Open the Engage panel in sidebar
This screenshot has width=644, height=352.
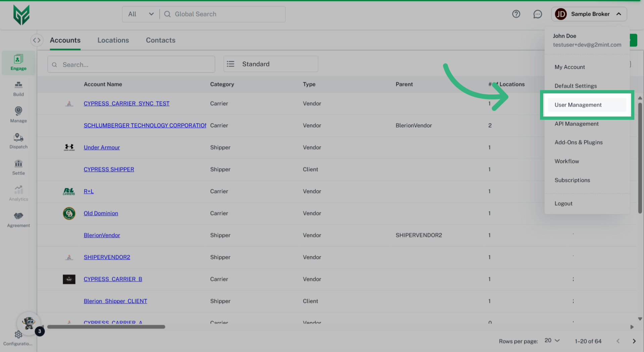pyautogui.click(x=18, y=62)
